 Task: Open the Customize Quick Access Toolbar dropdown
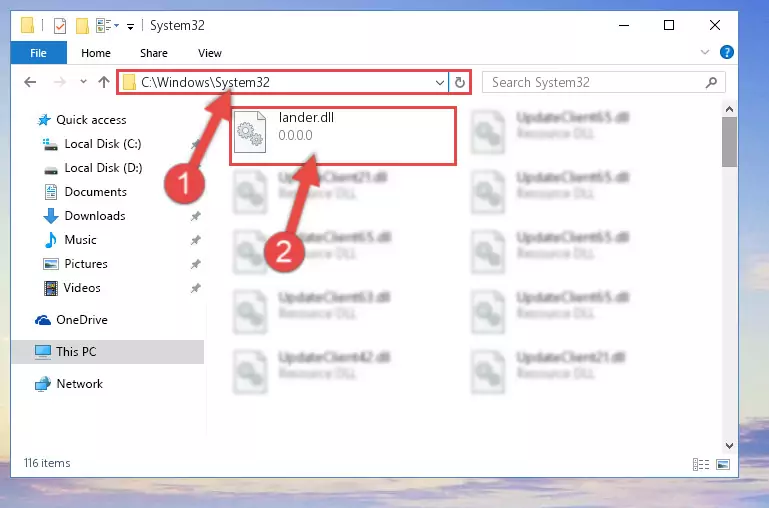click(x=130, y=26)
